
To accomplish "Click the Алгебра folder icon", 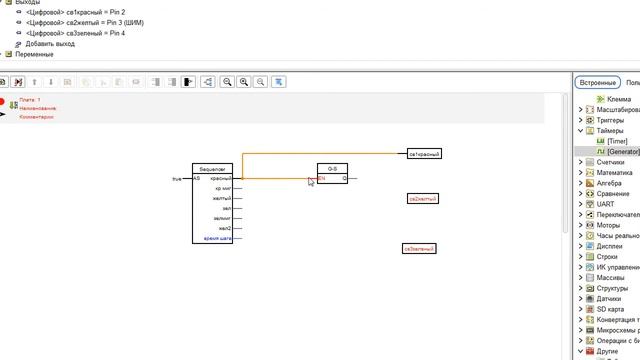I will tap(590, 183).
